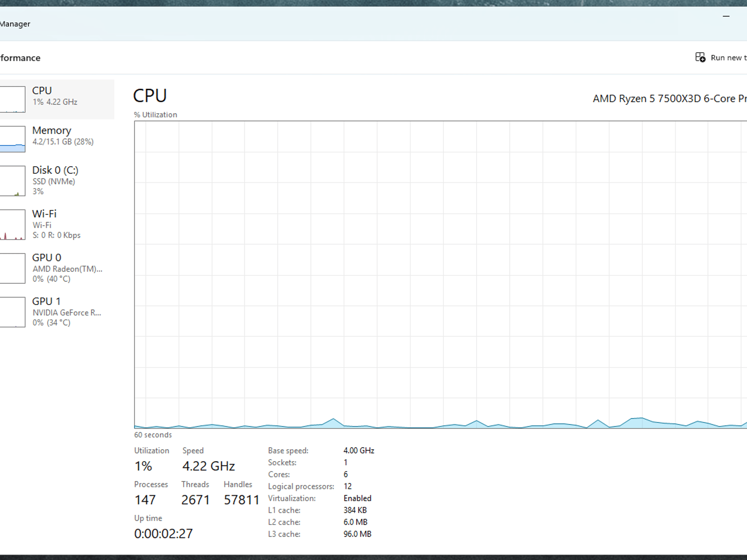Select Disk 0 (C:) in the sidebar

coord(57,181)
